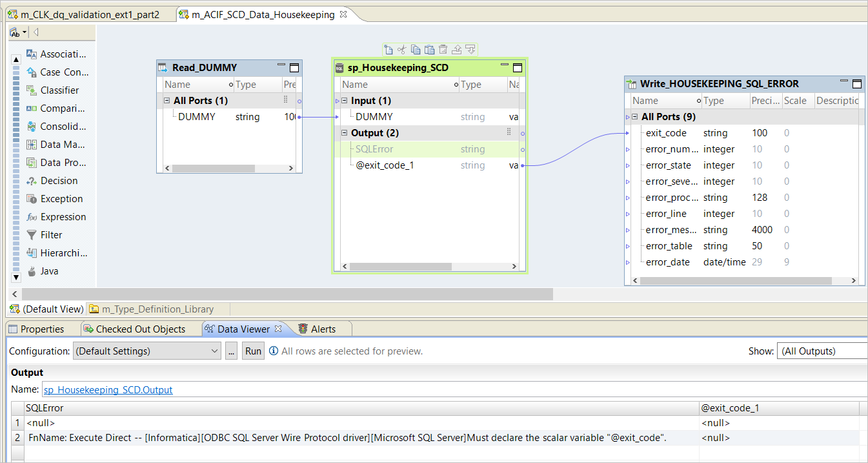
Task: Close the m_ACIF_SCD_Data_Housekeeping tab
Action: 343,14
